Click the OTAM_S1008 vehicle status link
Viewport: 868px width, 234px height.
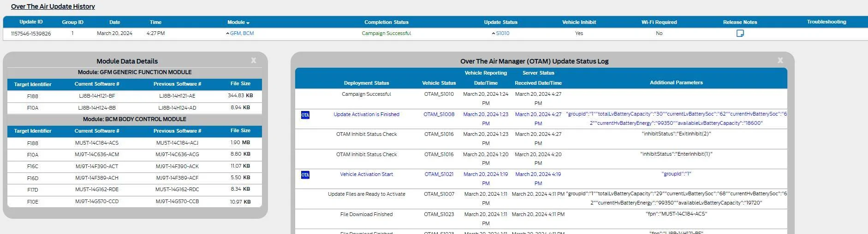pos(439,114)
